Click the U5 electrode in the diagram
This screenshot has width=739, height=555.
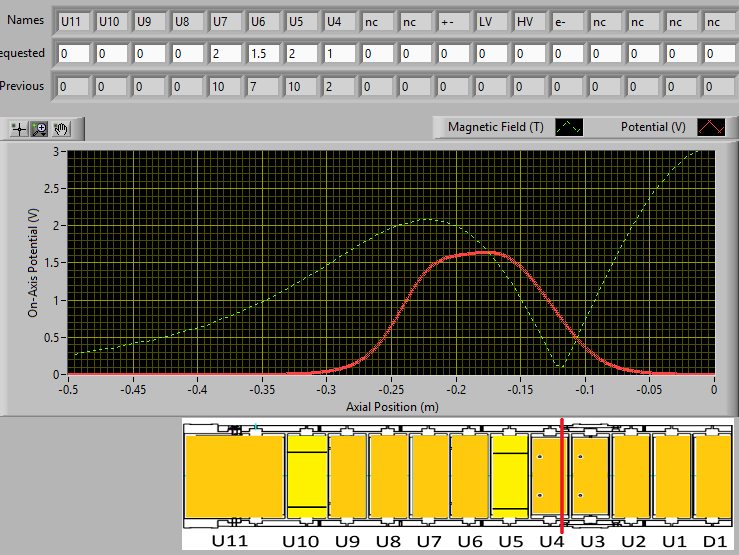pyautogui.click(x=509, y=479)
